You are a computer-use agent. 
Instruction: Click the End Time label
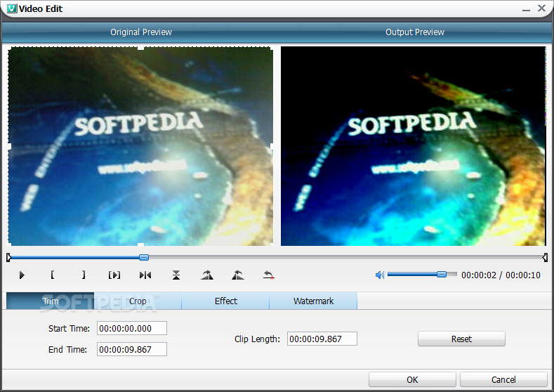(67, 350)
